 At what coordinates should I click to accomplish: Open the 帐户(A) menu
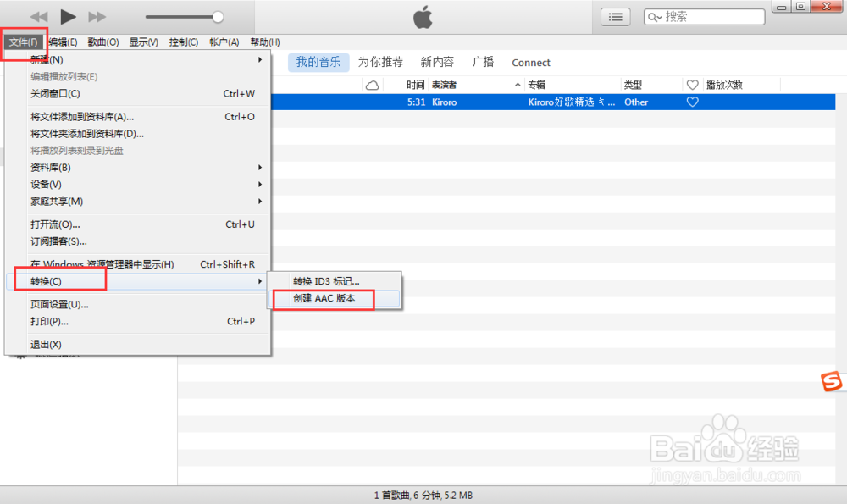tap(224, 42)
